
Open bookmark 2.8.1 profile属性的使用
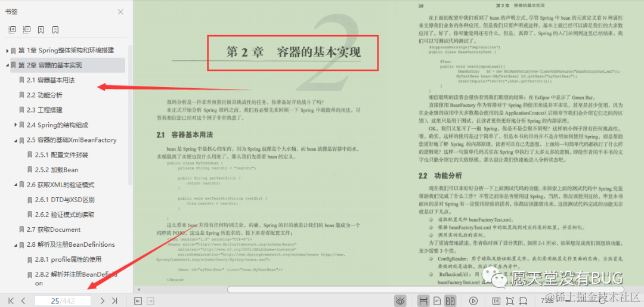68,259
